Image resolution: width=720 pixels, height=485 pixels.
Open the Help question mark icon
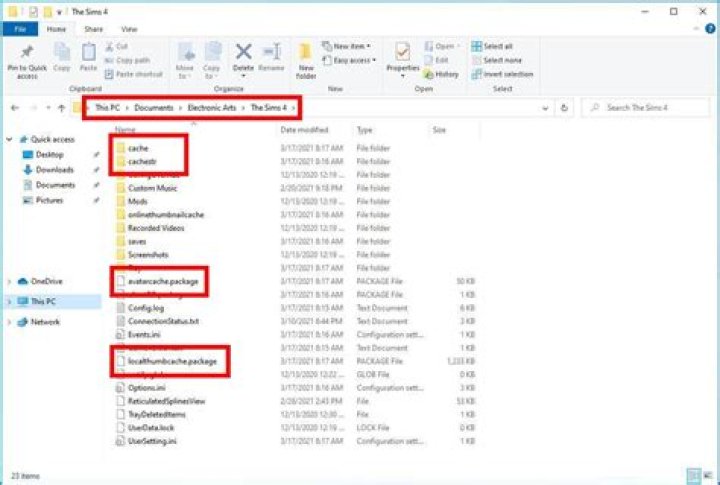pos(710,28)
